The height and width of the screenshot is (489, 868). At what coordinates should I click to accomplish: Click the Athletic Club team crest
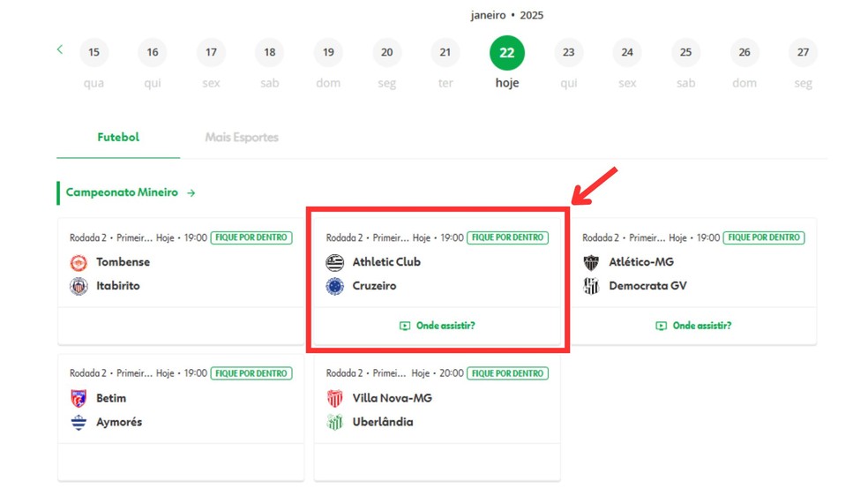click(x=335, y=262)
